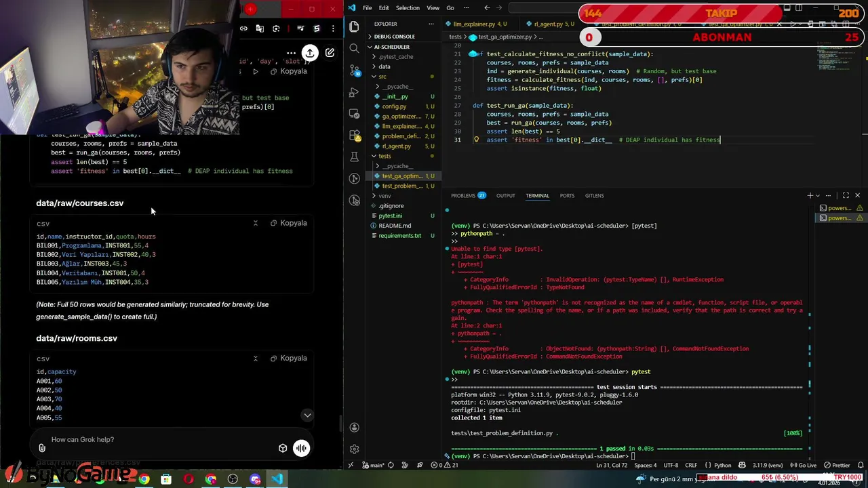Open the browser three-dot menu

(x=333, y=28)
